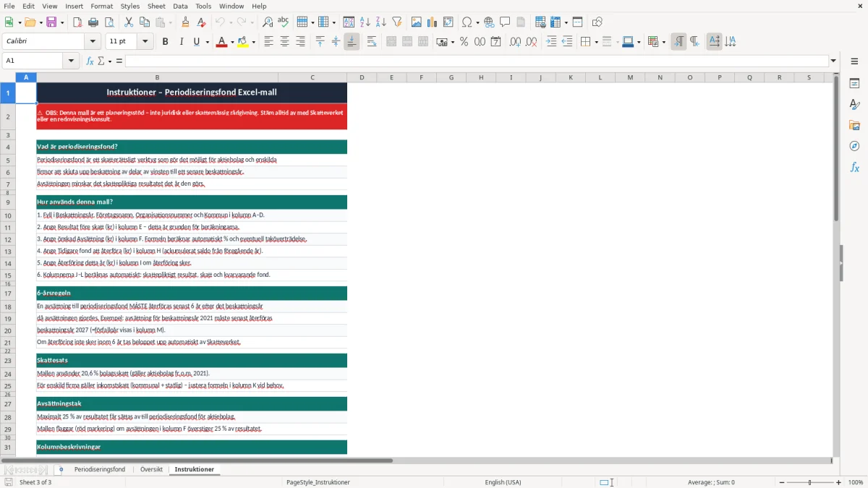Click the Insert Comment speech bubble icon

505,22
